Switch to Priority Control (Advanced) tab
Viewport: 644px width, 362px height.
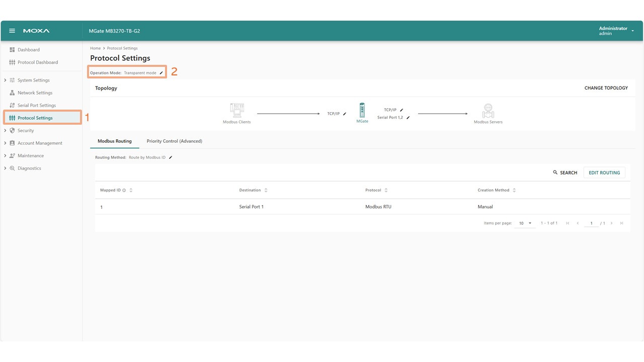tap(174, 141)
